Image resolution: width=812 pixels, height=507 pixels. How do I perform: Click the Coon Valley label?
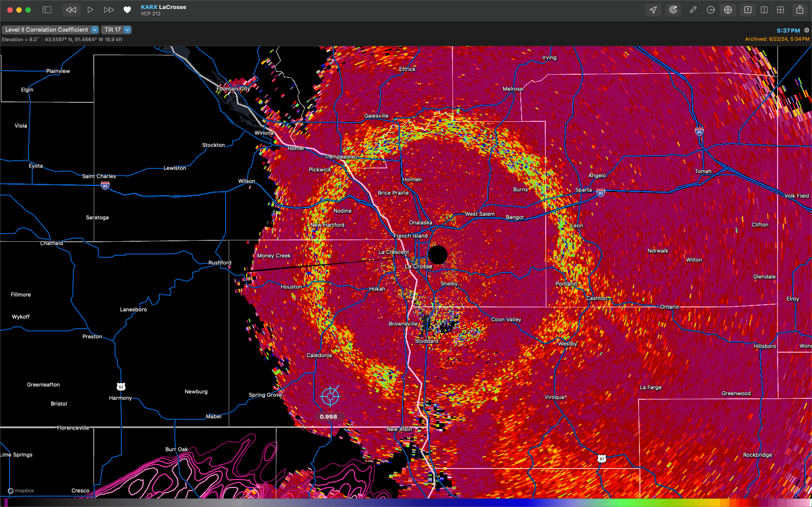pos(506,320)
